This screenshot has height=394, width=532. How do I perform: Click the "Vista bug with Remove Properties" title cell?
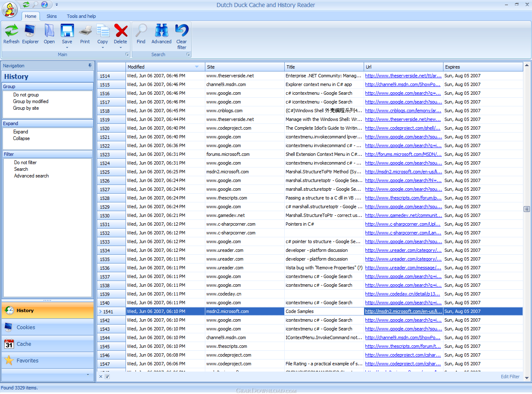(324, 268)
